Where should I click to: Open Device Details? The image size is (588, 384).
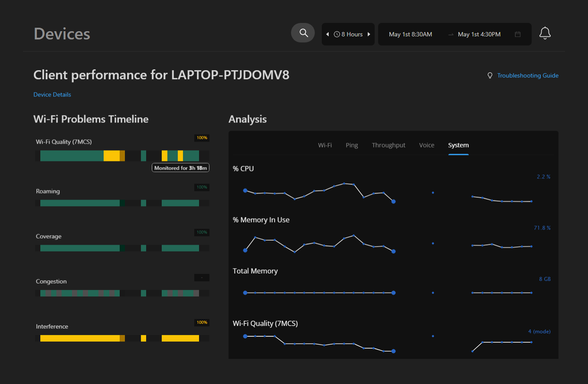52,94
